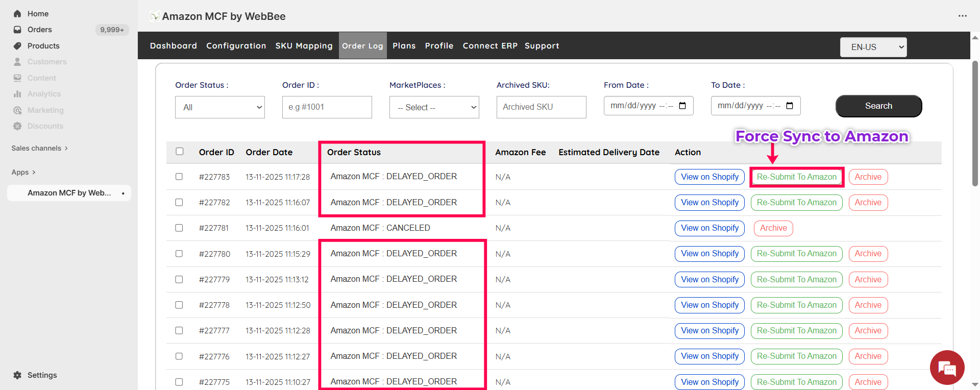Screen dimensions: 980x390
Task: Open Settings gear icon in sidebar
Action: pyautogui.click(x=17, y=375)
